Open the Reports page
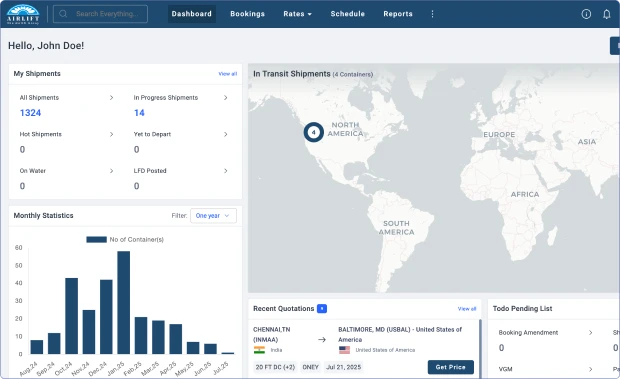Screen dimensions: 620x379 click(398, 14)
